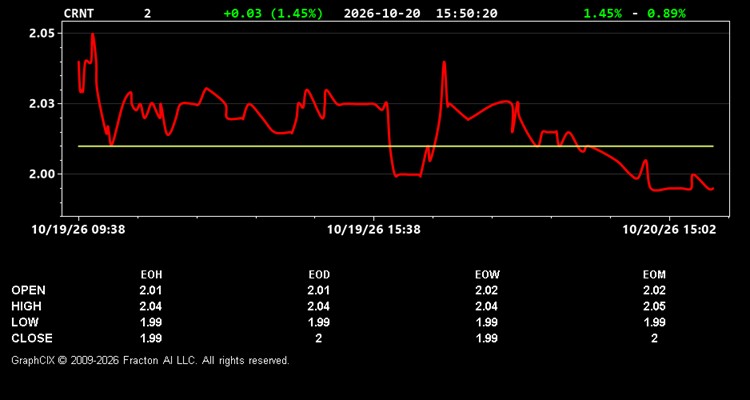Click the GraphCIX copyright notice
This screenshot has height=400, width=750.
pos(150,360)
